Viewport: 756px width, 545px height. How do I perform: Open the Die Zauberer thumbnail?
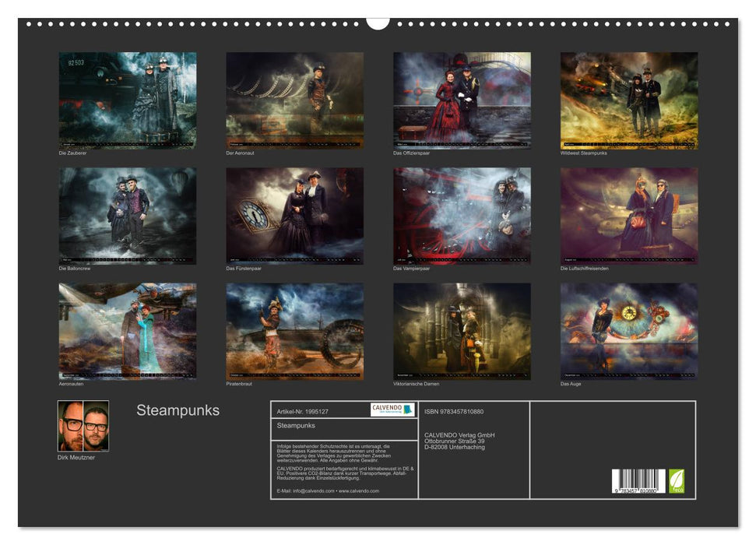pos(128,100)
